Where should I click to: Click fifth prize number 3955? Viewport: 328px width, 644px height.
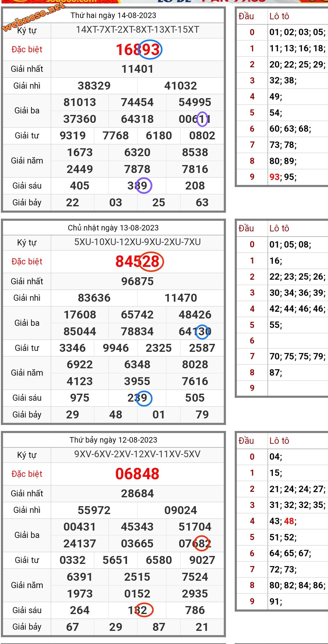[x=137, y=381]
